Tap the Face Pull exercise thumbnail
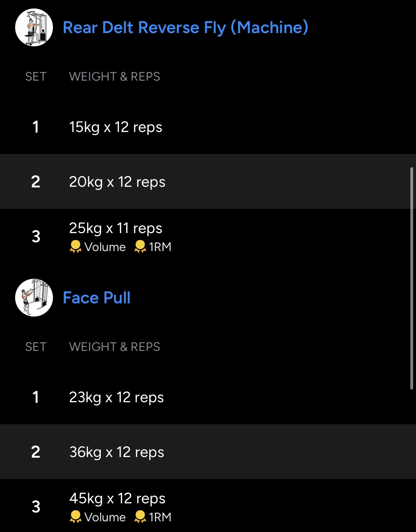 click(34, 298)
